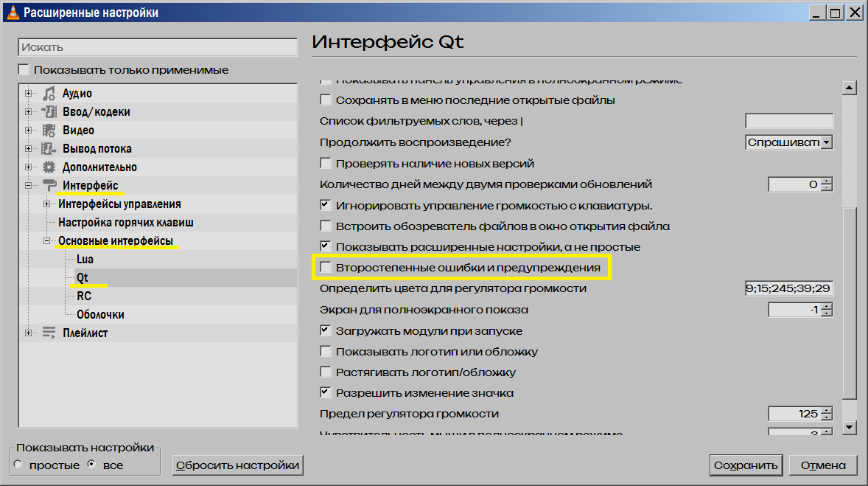Select Оболочки in the settings tree
Image resolution: width=868 pixels, height=486 pixels.
coord(100,315)
